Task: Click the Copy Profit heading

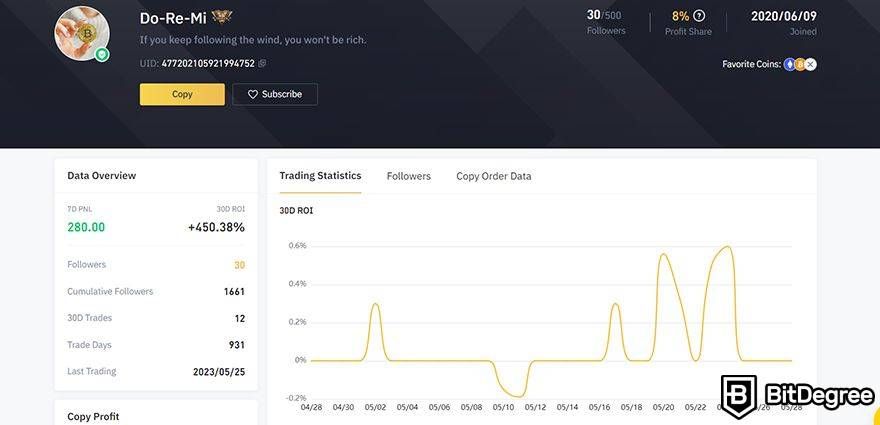Action: [93, 417]
